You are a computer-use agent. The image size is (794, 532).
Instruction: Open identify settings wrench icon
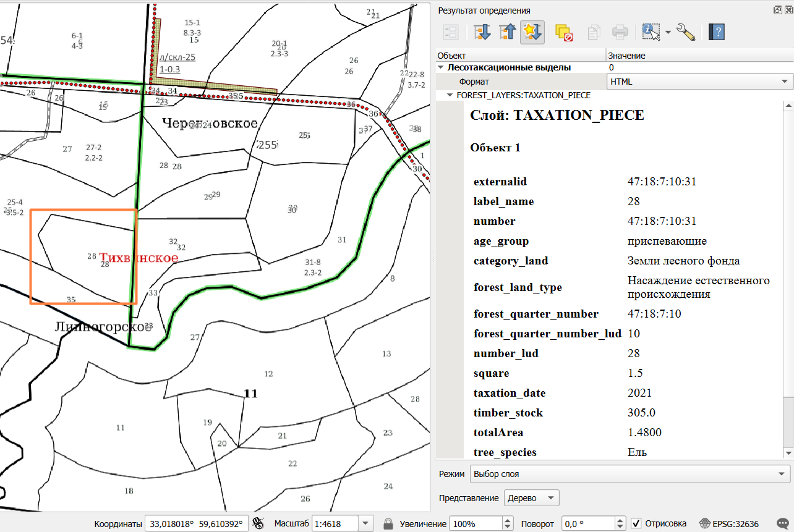[x=686, y=32]
